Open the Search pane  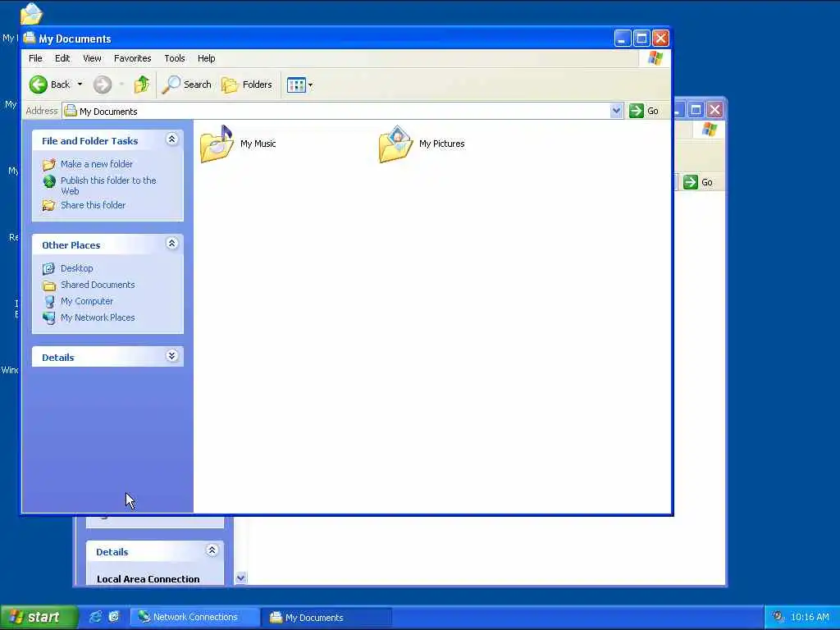(x=187, y=84)
